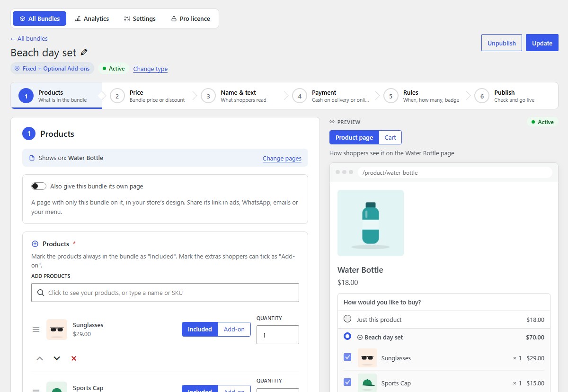Click the Sports Cap thumbnail in the preview

click(367, 383)
